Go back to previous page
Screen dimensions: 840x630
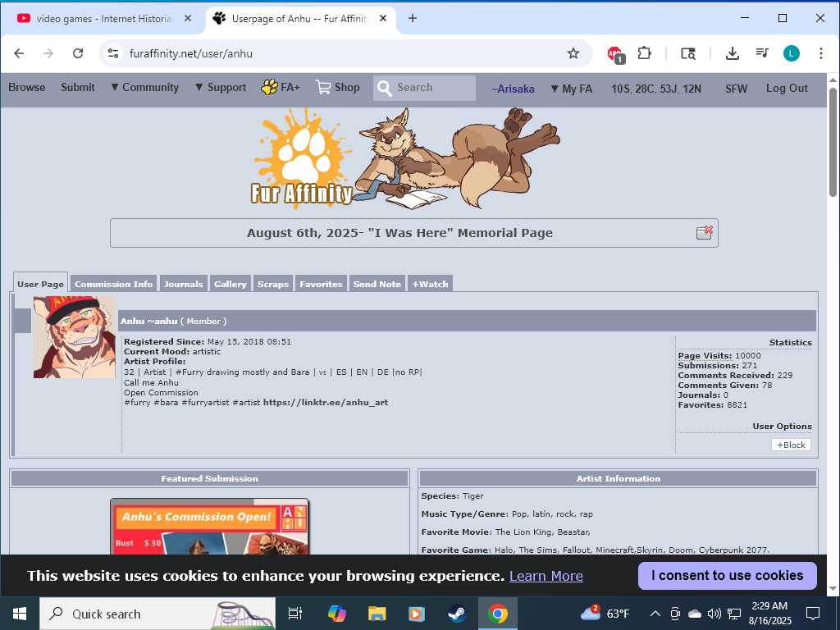point(20,53)
